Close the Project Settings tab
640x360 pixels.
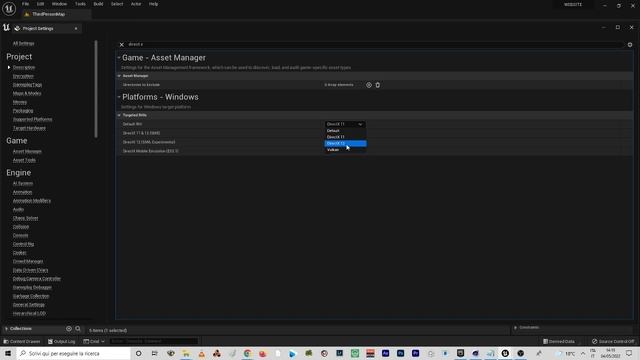tap(76, 29)
